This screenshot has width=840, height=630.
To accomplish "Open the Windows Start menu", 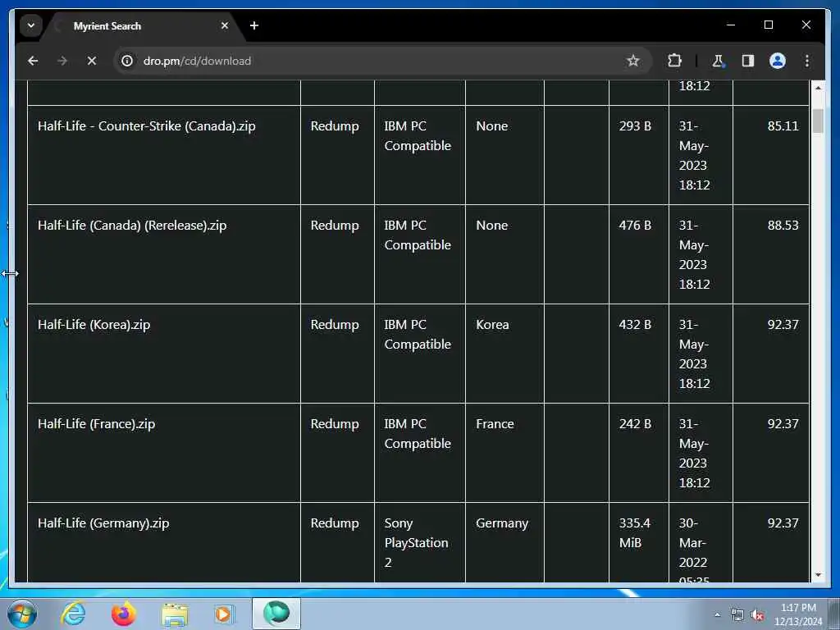I will pos(22,614).
